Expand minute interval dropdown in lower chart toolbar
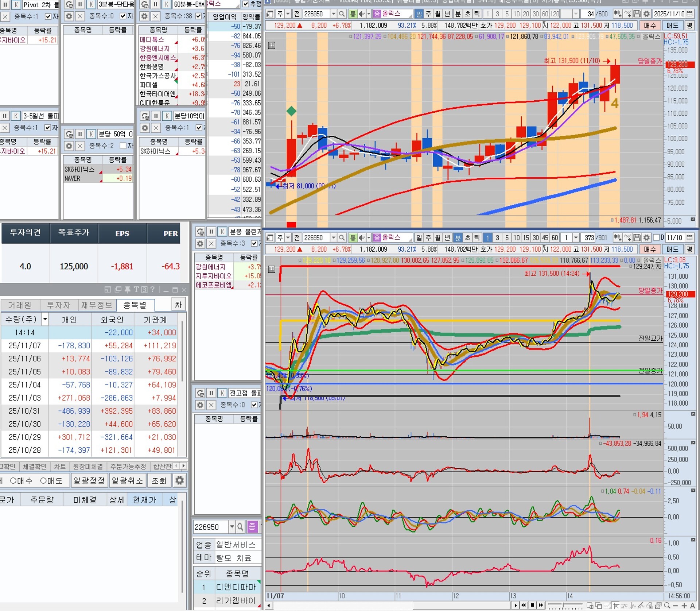 [576, 238]
